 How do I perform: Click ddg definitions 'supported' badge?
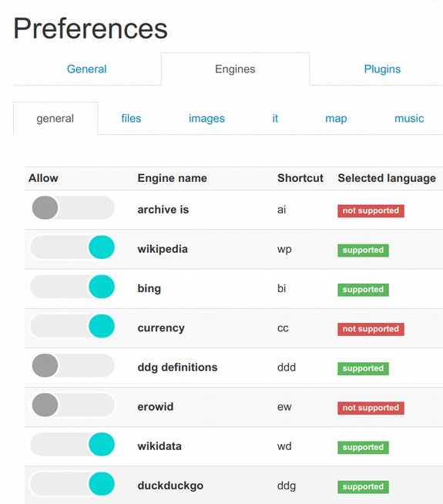click(363, 368)
